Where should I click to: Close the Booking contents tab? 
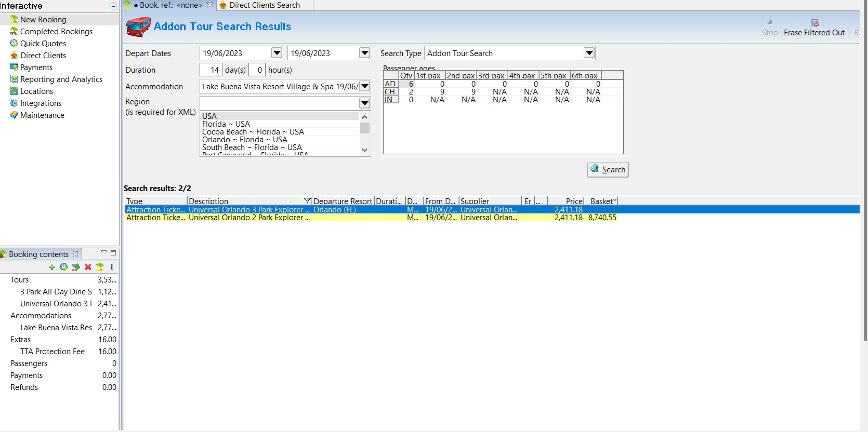coord(75,254)
